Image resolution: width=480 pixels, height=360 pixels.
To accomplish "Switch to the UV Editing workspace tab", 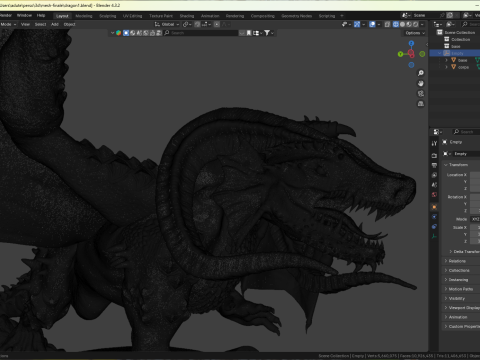I will click(x=132, y=16).
